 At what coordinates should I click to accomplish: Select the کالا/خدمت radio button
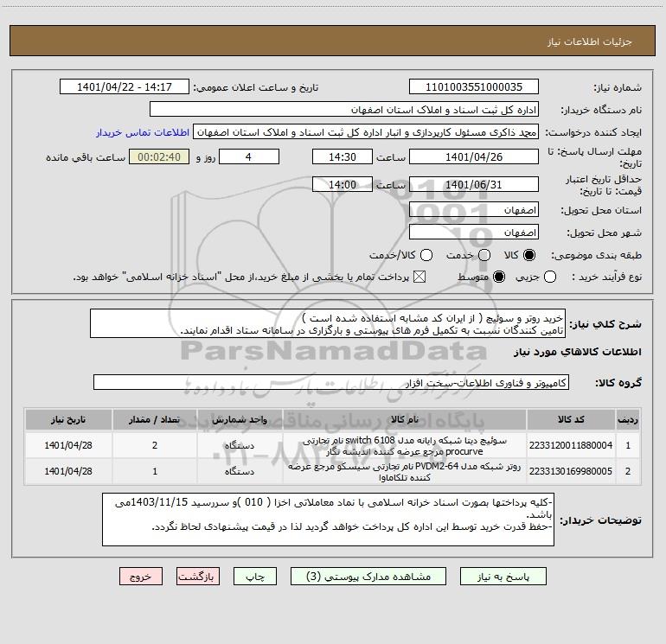426,255
